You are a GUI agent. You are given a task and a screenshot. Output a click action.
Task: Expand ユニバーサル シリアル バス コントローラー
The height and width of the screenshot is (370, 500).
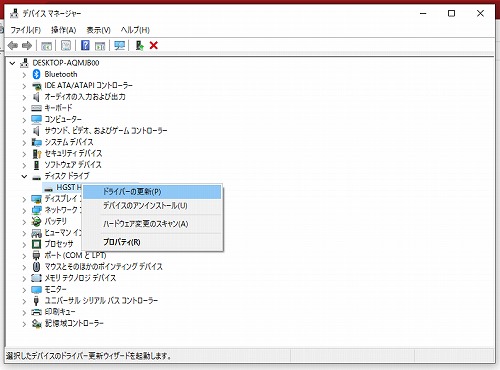pyautogui.click(x=24, y=301)
